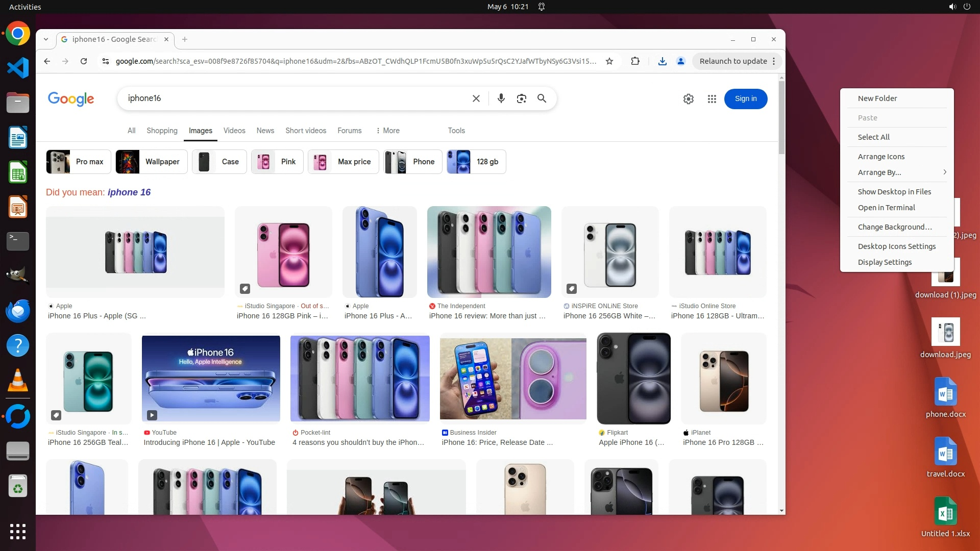The height and width of the screenshot is (551, 980).
Task: Click the Sign in button
Action: [745, 99]
